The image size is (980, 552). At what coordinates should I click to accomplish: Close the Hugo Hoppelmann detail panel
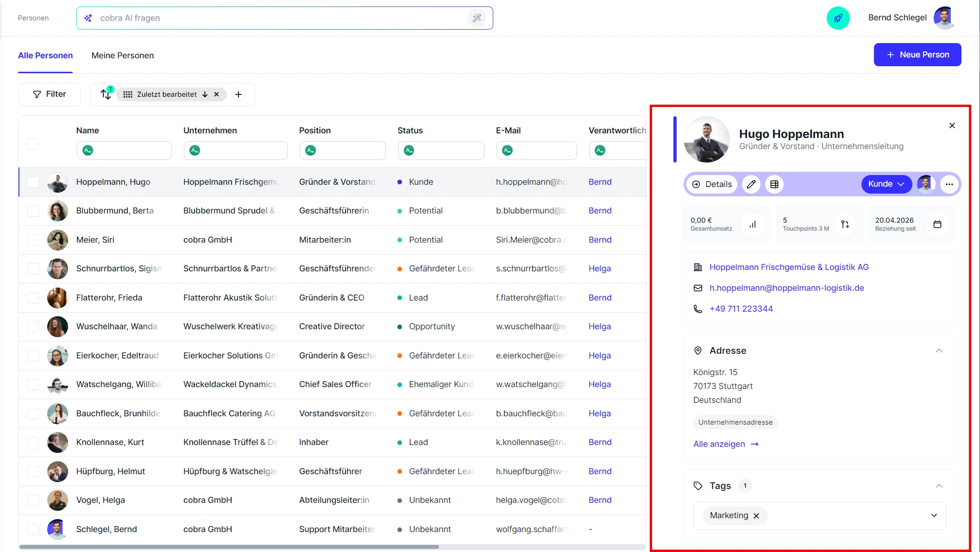click(952, 125)
